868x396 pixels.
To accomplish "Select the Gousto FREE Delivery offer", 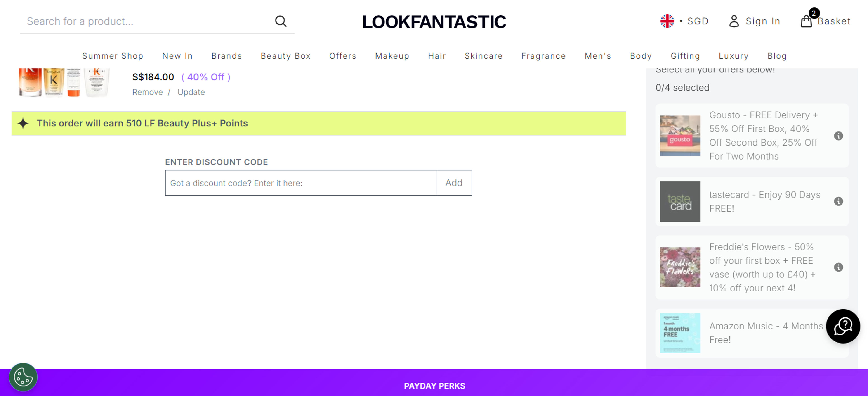I will (752, 136).
